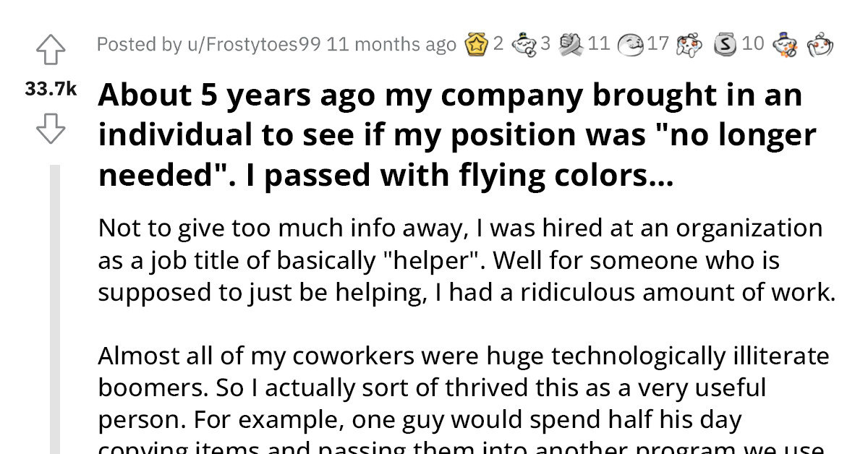Click the '10' count beside the Silver Award

754,44
